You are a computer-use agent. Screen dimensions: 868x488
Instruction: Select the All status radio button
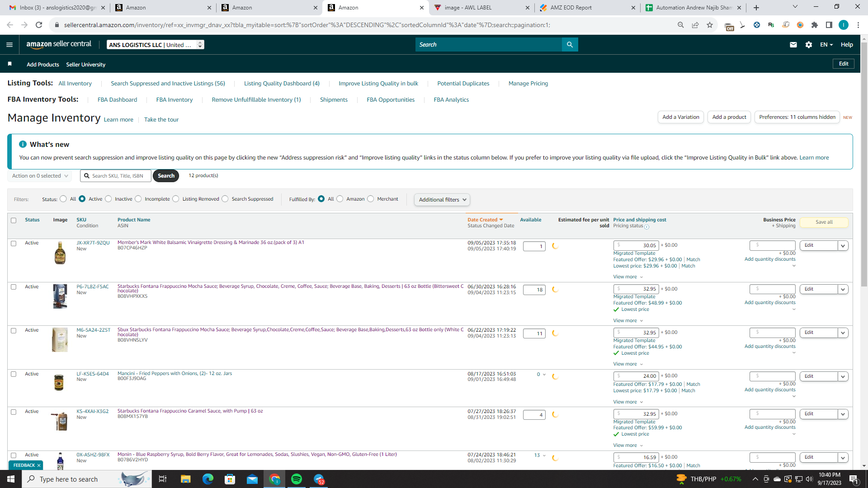pos(63,199)
